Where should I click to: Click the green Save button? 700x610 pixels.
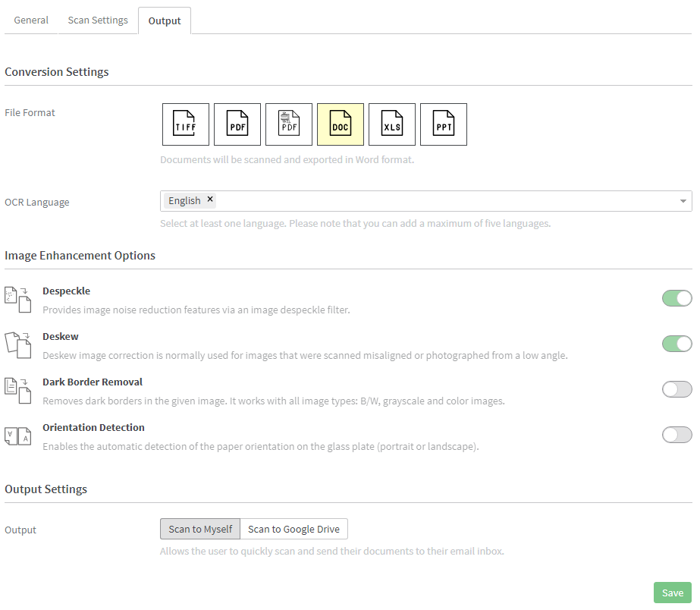673,593
